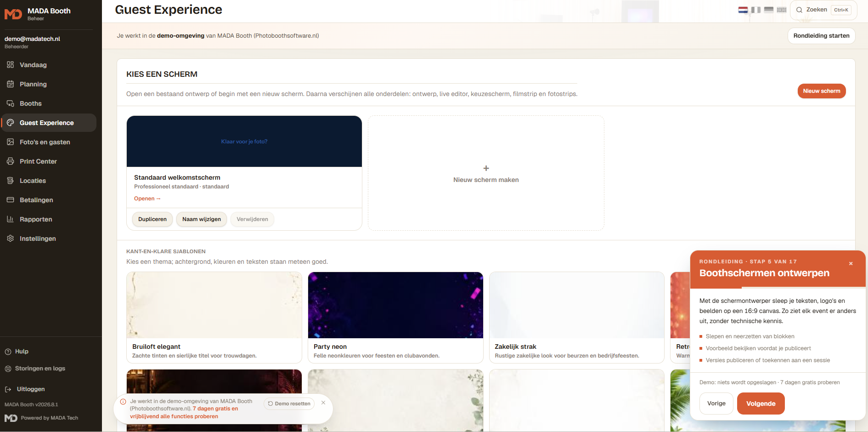Open Betalingen via its card icon
This screenshot has width=868, height=432.
[11, 200]
